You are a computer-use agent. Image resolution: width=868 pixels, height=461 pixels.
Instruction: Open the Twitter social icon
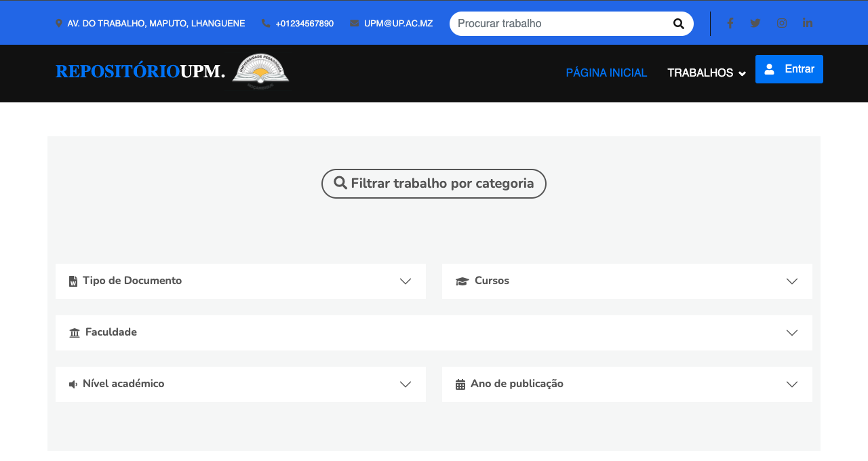(755, 23)
